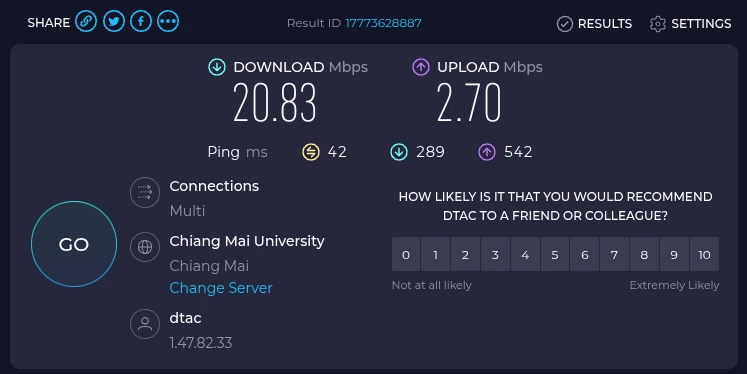Select rating 8 on recommendation scale
747x374 pixels.
coord(644,254)
